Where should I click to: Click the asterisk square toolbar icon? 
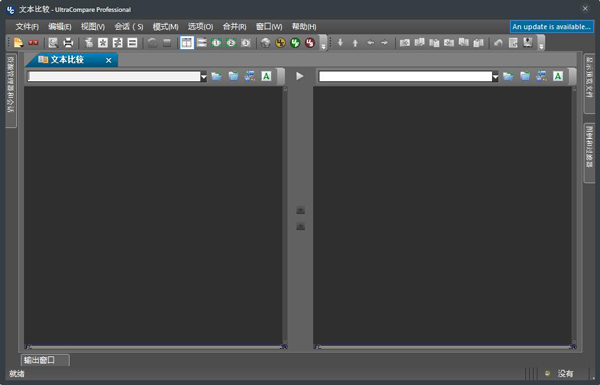(x=103, y=42)
